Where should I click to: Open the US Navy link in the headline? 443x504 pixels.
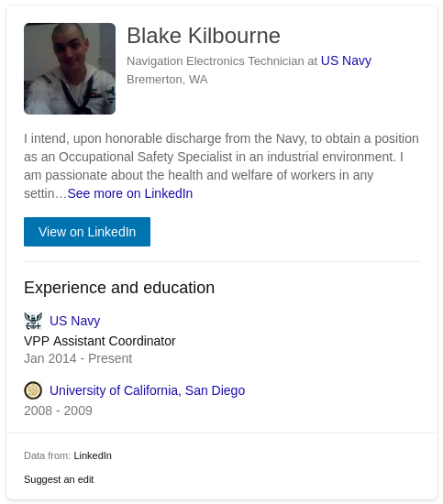pos(346,60)
